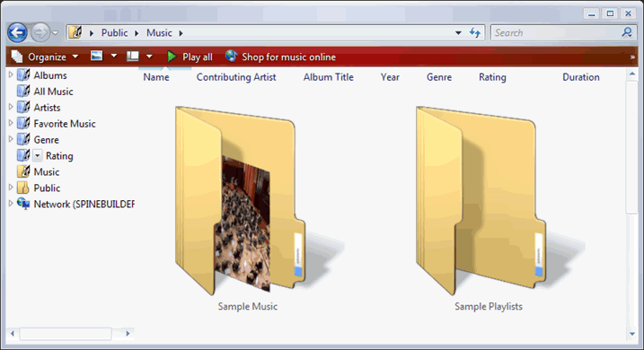
Task: Select Public folder in navigation pane
Action: 47,188
